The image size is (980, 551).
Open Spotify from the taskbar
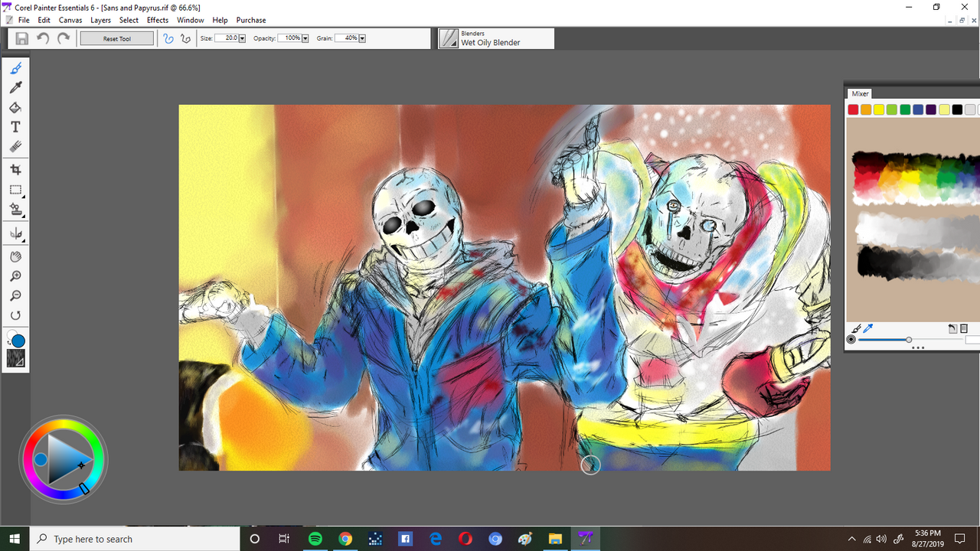point(315,539)
